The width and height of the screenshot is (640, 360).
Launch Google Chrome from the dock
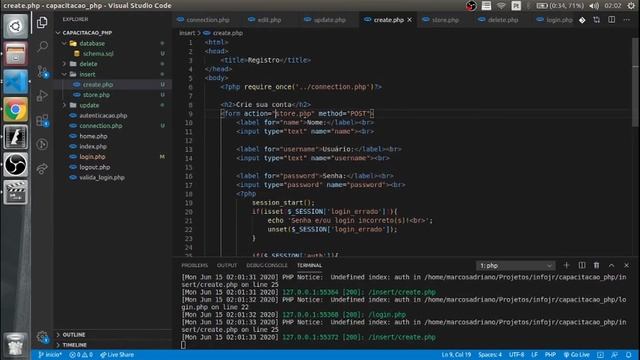(16, 109)
